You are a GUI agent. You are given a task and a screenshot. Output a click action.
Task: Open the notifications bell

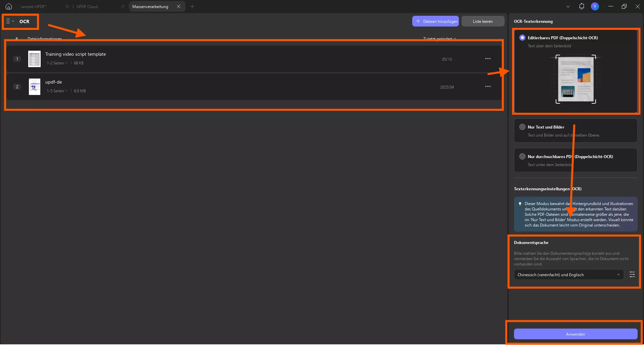point(582,6)
